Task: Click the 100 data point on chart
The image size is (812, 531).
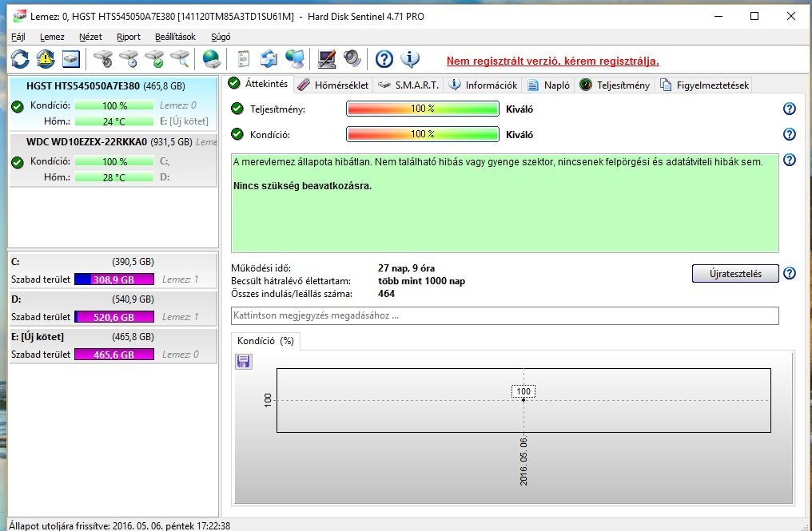Action: (523, 399)
